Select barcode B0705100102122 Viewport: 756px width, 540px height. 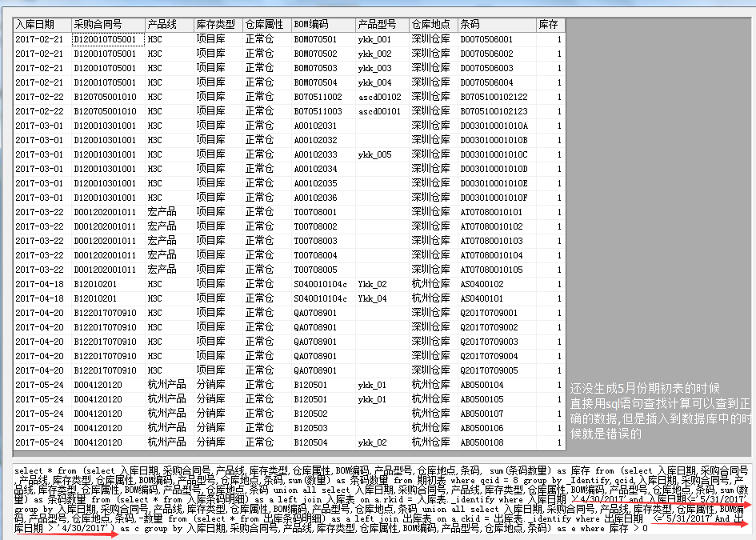(x=497, y=97)
